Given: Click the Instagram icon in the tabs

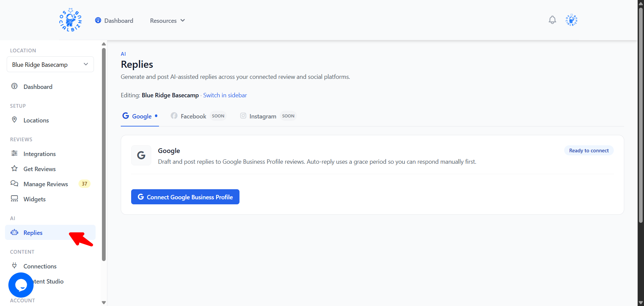Looking at the screenshot, I should pyautogui.click(x=243, y=116).
